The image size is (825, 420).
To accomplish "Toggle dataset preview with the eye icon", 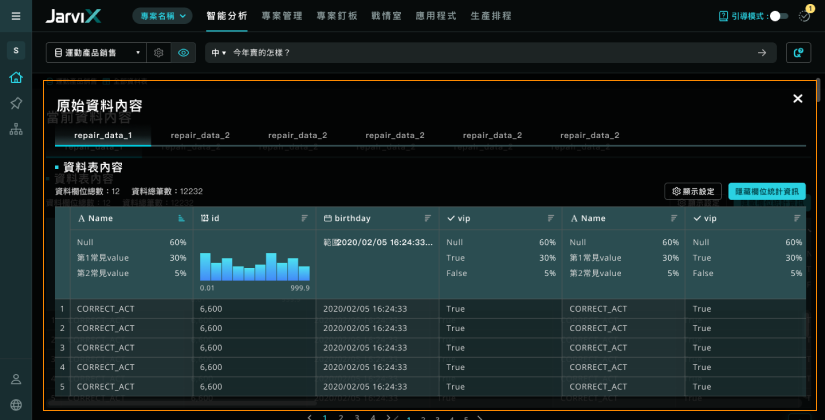I will (183, 53).
